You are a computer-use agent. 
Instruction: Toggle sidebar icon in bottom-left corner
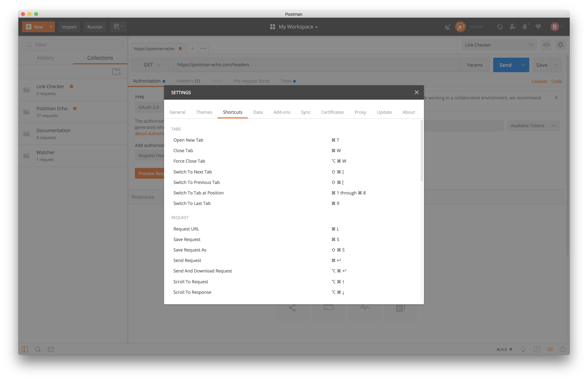25,349
